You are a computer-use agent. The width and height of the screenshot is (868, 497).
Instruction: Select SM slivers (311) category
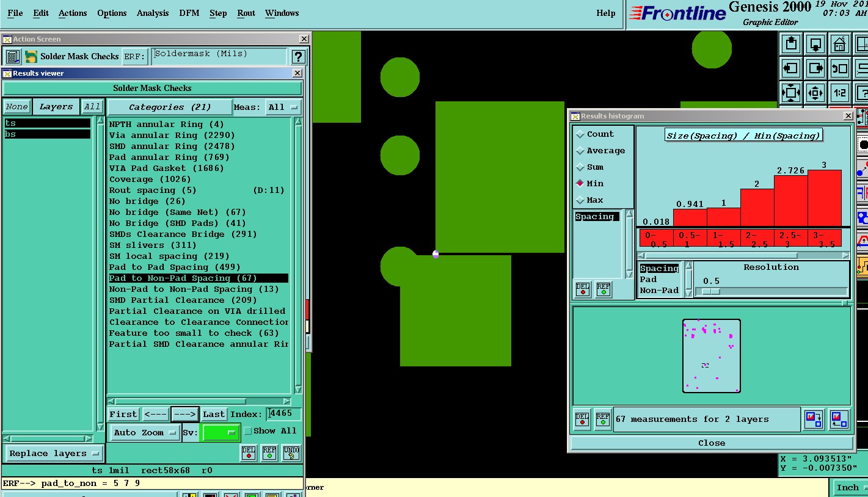coord(198,245)
